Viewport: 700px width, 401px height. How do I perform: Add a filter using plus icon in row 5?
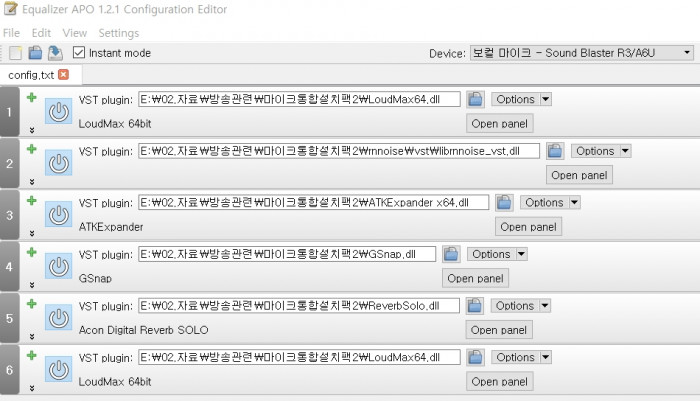tap(31, 303)
